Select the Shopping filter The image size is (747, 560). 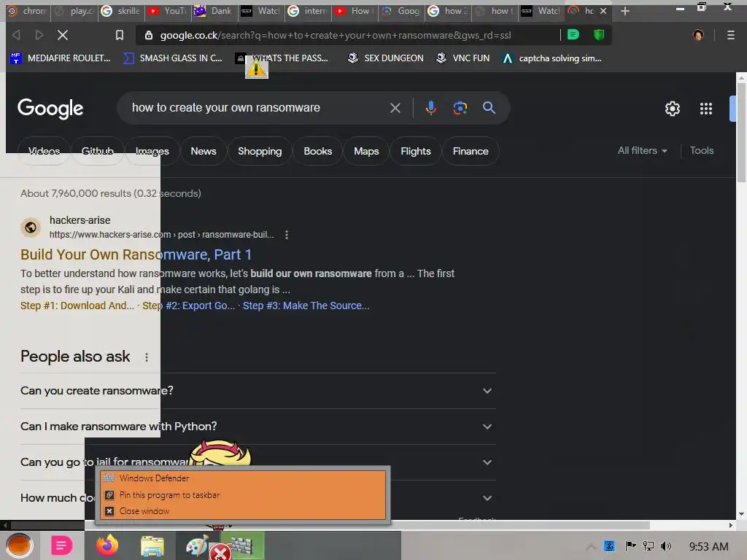(260, 151)
